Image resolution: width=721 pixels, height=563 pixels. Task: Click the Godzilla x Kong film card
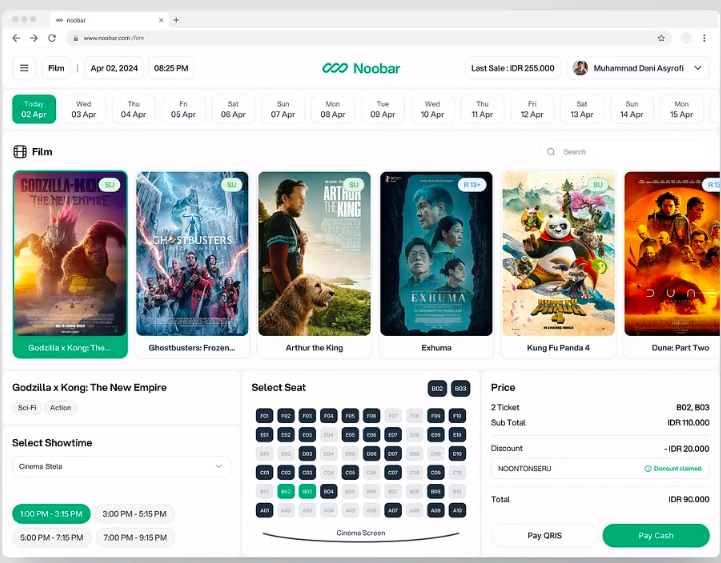click(x=70, y=264)
